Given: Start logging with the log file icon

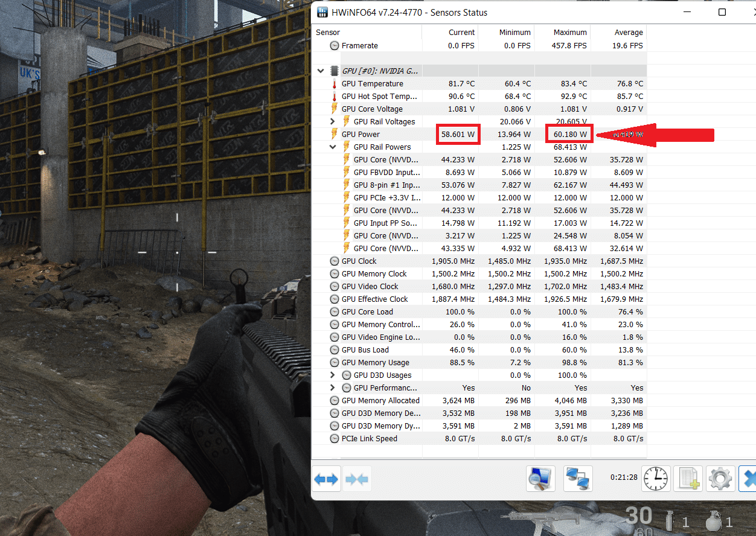Looking at the screenshot, I should click(x=688, y=478).
